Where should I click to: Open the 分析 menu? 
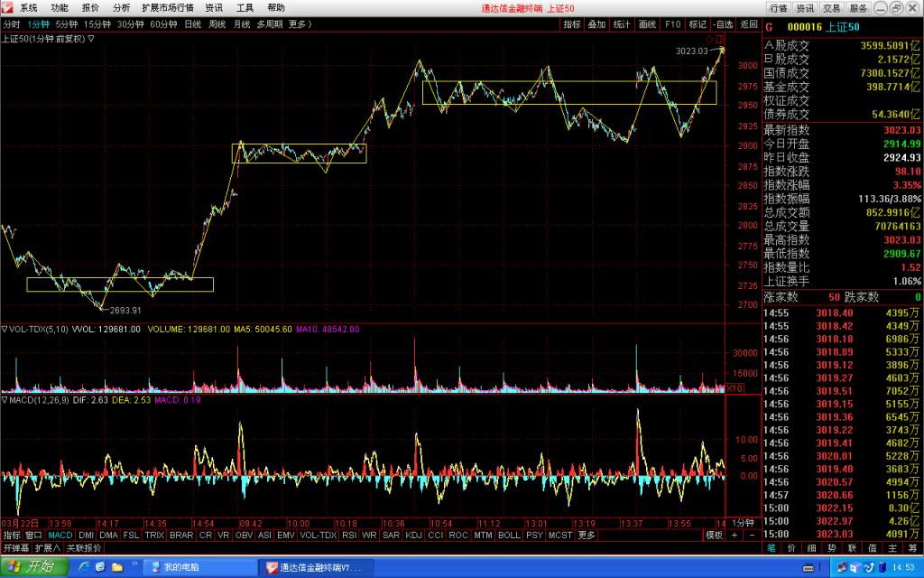pyautogui.click(x=122, y=7)
